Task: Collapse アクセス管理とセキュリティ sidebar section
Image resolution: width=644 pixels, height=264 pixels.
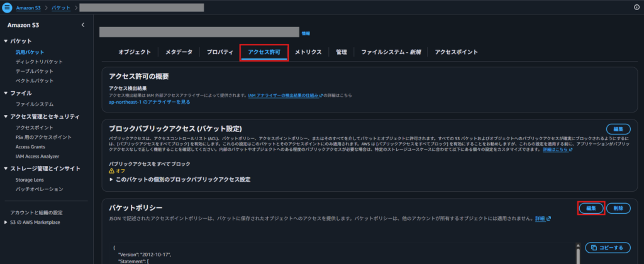Action: click(6, 117)
